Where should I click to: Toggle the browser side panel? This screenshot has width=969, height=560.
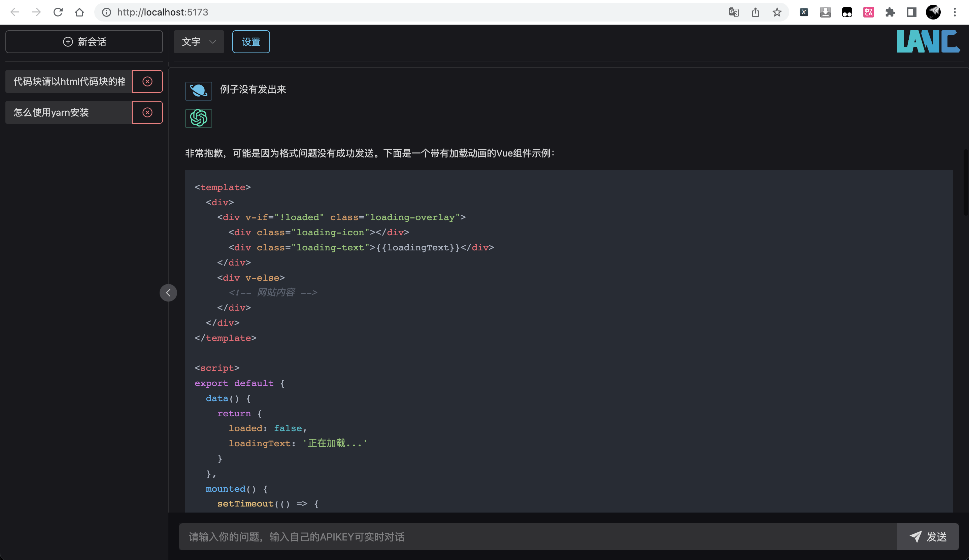pos(912,12)
